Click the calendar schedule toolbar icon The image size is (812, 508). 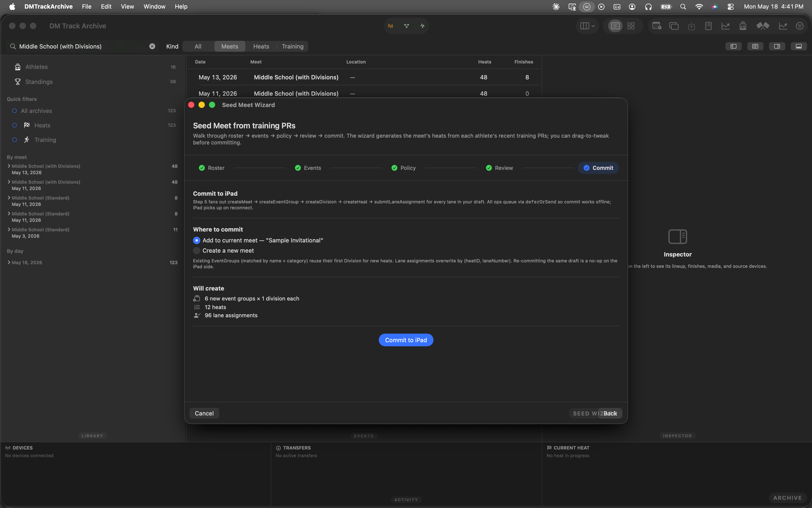tap(657, 26)
